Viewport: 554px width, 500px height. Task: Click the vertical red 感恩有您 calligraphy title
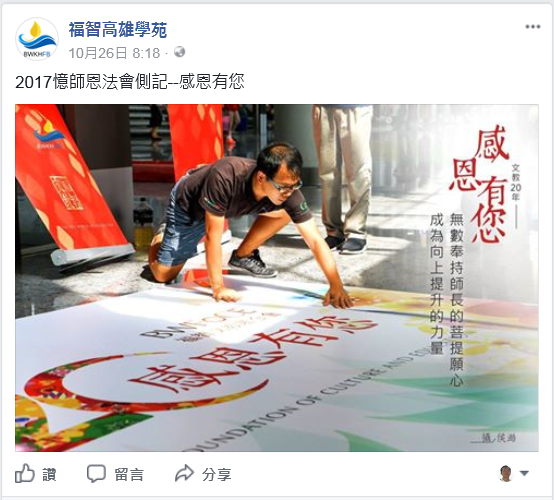coord(479,184)
